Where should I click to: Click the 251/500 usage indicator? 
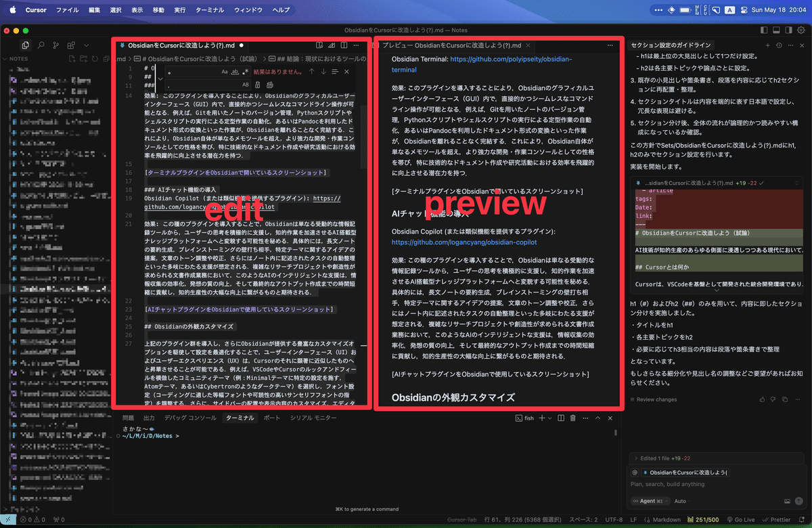tap(707, 520)
